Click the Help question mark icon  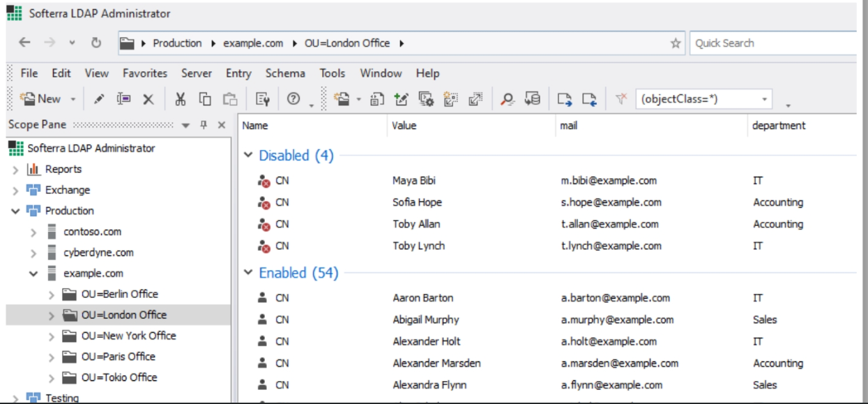[294, 99]
